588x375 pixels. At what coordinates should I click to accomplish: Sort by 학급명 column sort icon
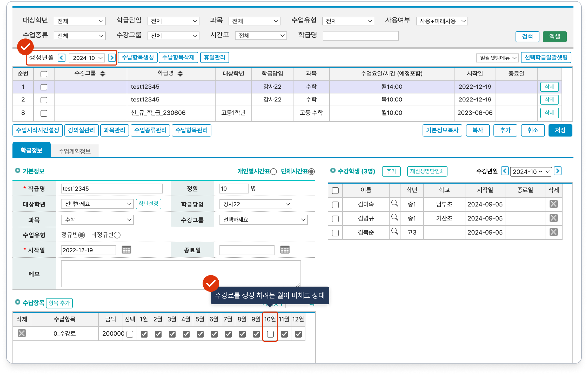pyautogui.click(x=180, y=74)
